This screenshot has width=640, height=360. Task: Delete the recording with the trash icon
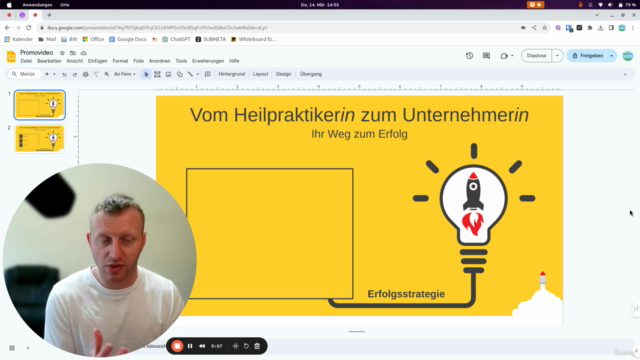coord(257,346)
